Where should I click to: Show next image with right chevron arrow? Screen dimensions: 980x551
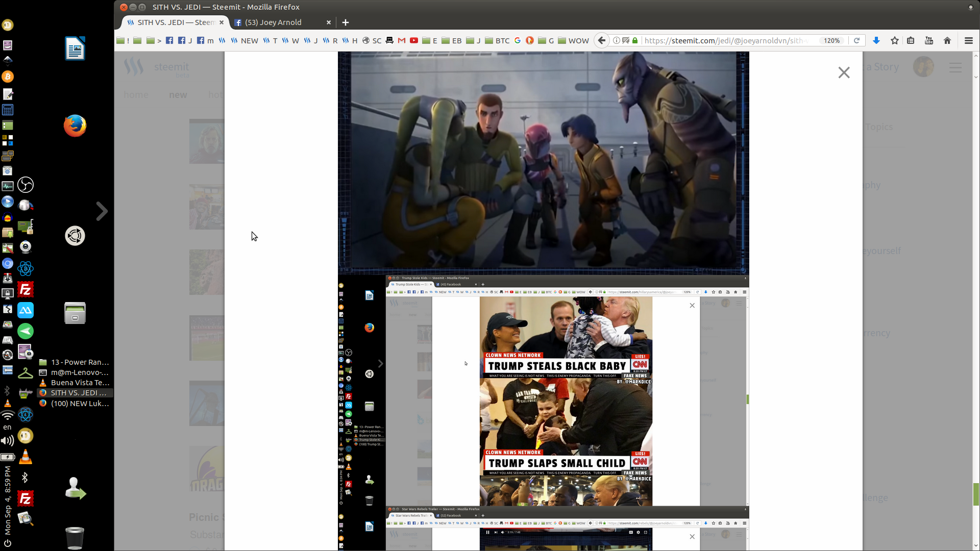click(102, 211)
